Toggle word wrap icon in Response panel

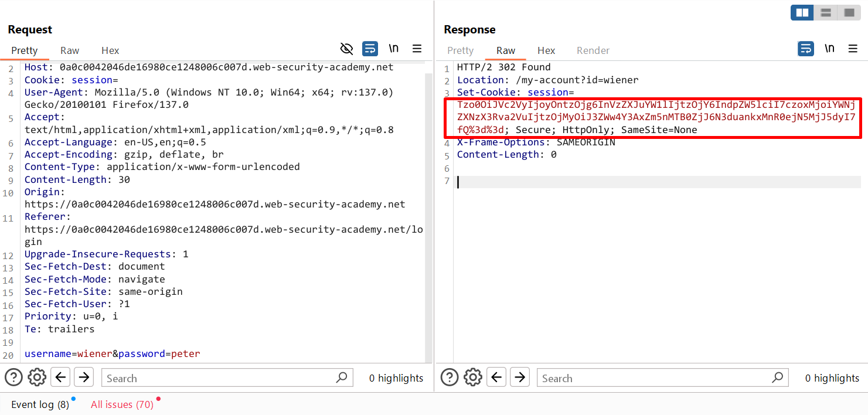806,49
